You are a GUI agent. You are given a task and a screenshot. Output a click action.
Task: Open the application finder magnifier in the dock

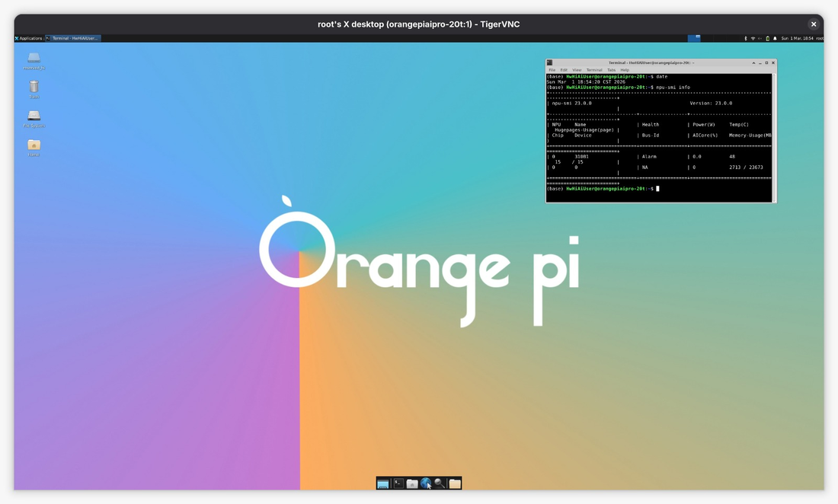(x=440, y=483)
